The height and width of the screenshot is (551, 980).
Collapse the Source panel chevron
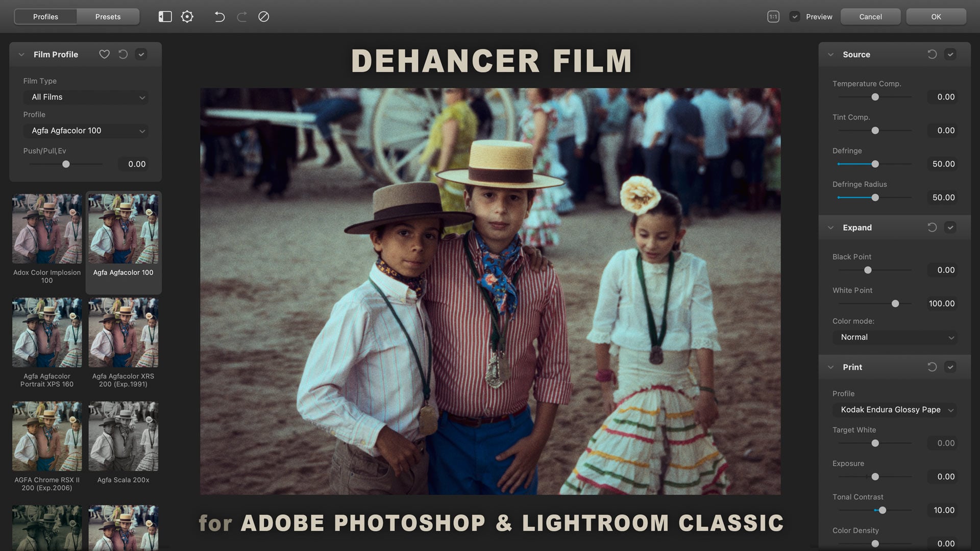tap(830, 54)
